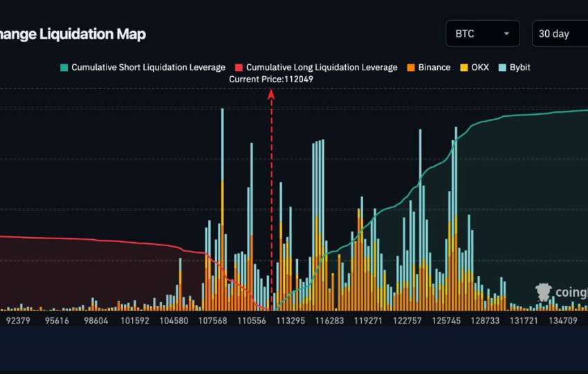
Task: Open the BTC coin selector dropdown
Action: coord(482,33)
